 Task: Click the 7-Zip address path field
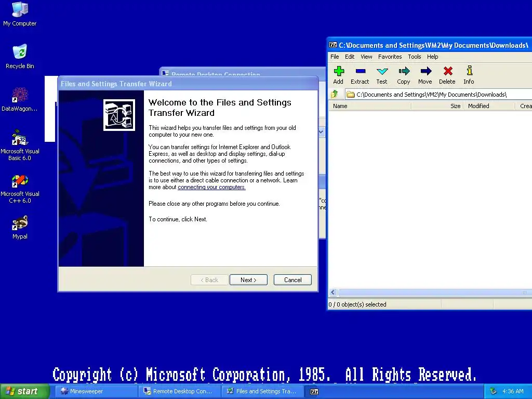pyautogui.click(x=438, y=95)
